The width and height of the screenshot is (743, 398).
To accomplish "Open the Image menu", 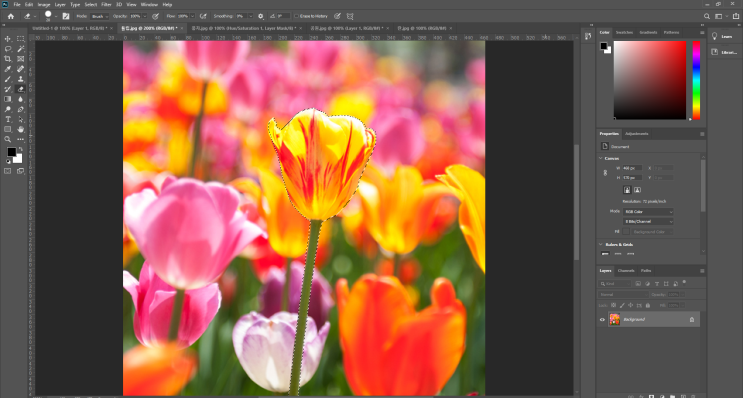I will pyautogui.click(x=44, y=4).
